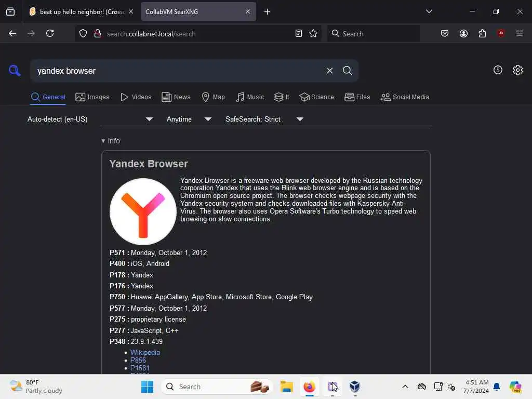Click the taskbar app icon under cursor
Screen dimensions: 532x399
[332, 387]
